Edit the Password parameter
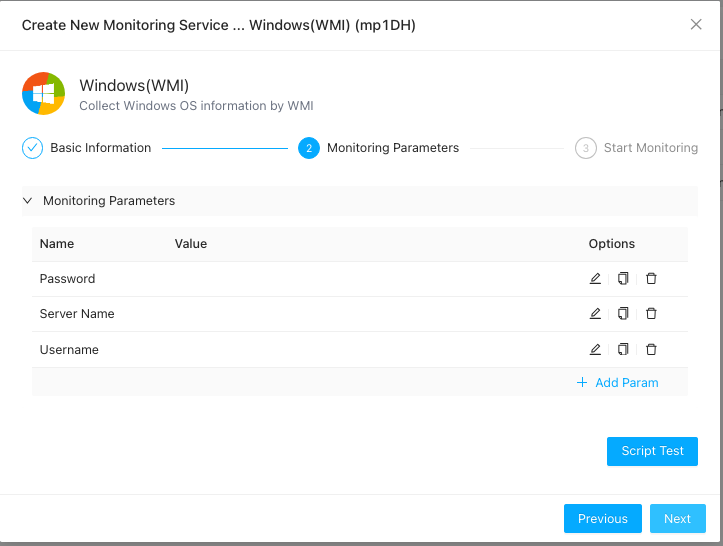723x546 pixels. coord(595,279)
